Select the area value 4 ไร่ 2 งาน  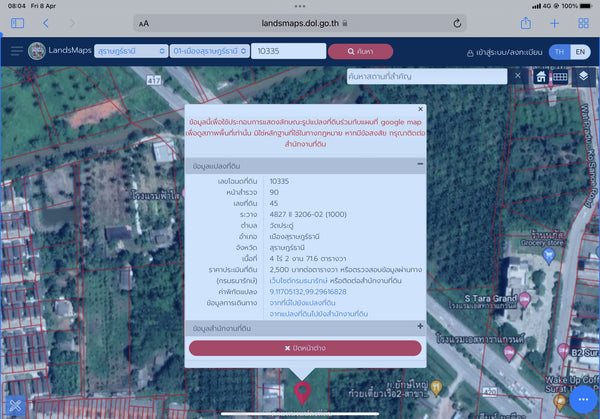click(x=308, y=259)
